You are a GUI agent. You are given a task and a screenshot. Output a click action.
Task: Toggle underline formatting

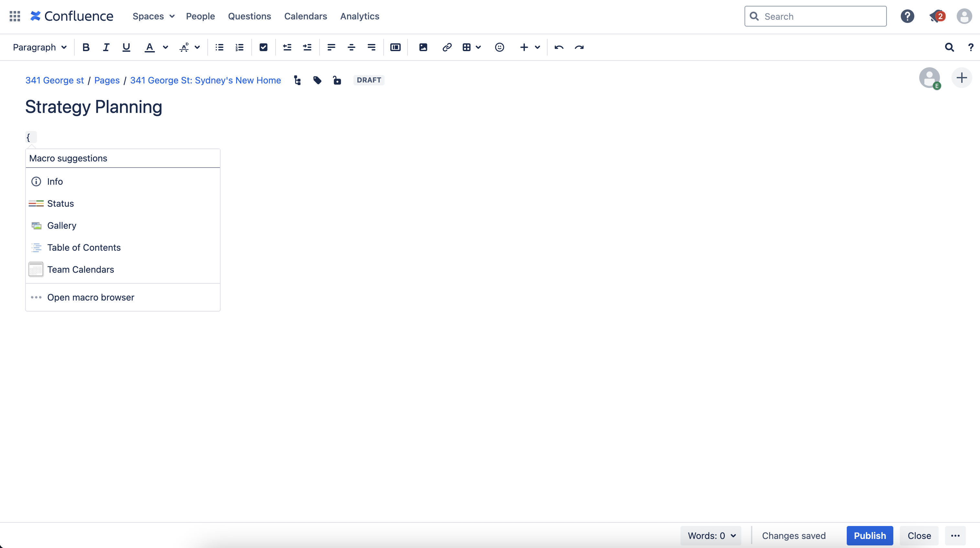pyautogui.click(x=126, y=47)
